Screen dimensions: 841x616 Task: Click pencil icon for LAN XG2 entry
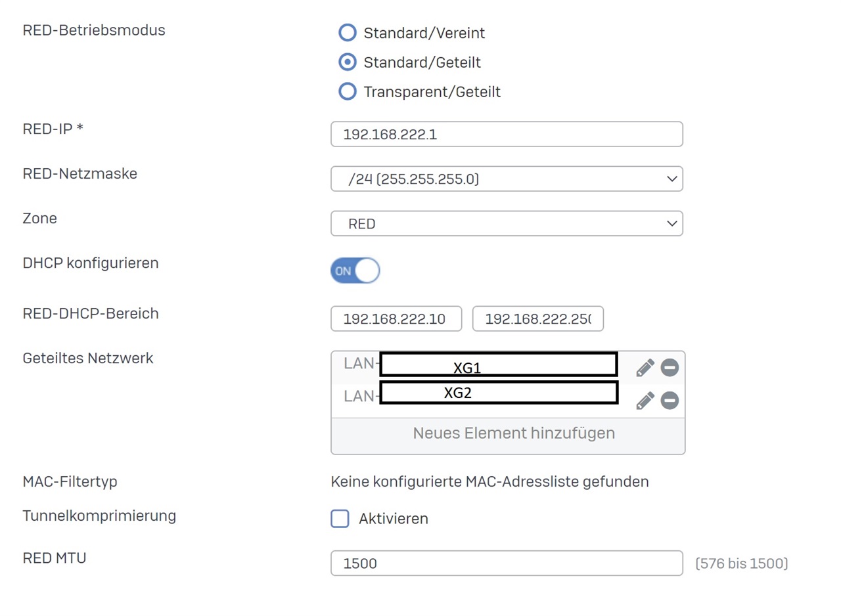click(645, 401)
